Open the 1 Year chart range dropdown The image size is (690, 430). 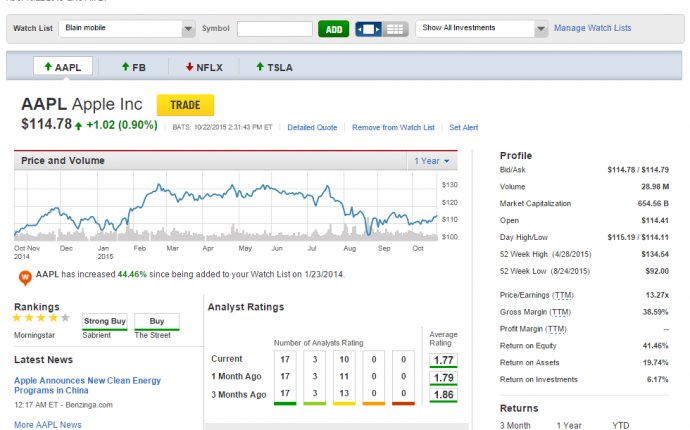point(432,161)
